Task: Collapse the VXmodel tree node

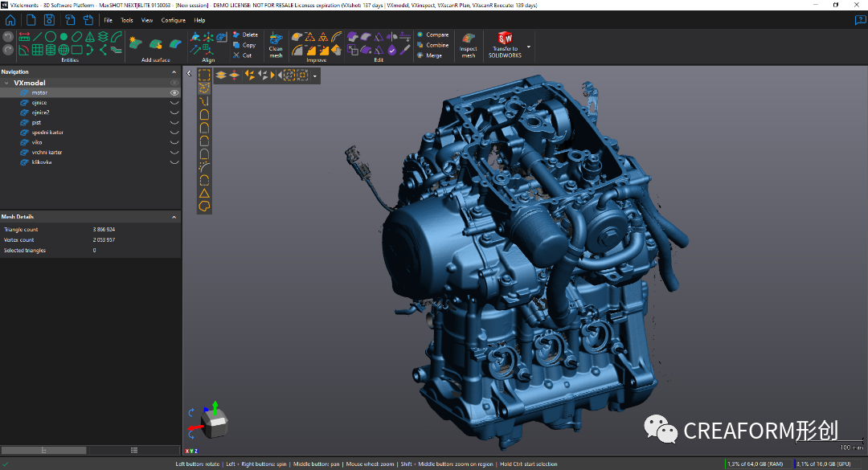Action: (x=7, y=83)
